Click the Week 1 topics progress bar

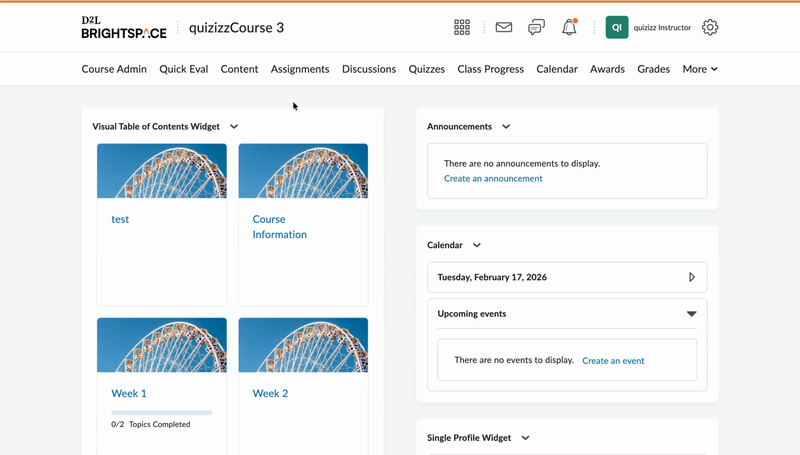tap(162, 413)
